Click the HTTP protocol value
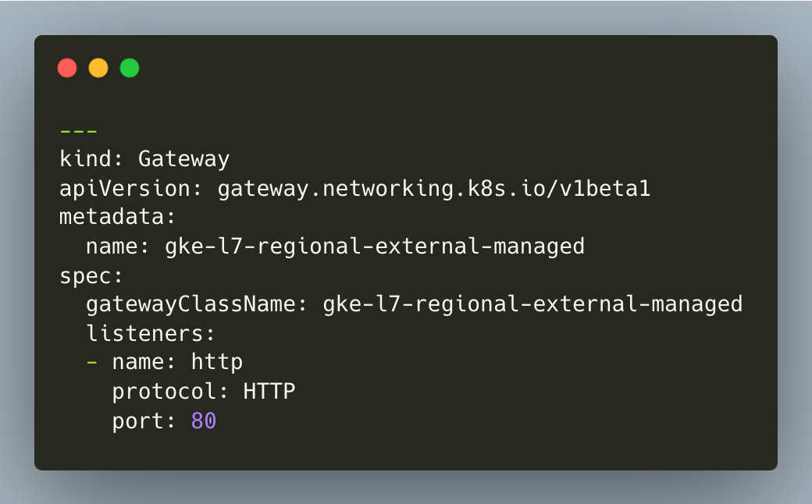 269,391
